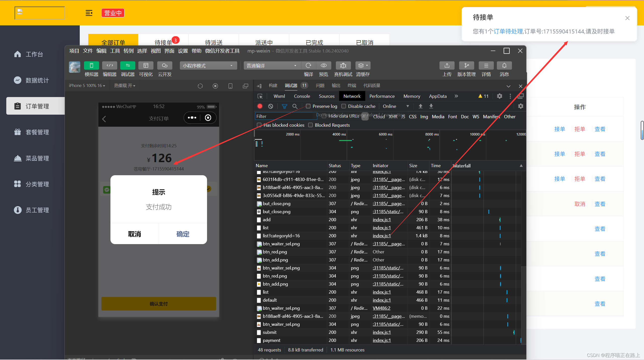This screenshot has height=360, width=644.
Task: Collapse the debugger panel chevron
Action: pyautogui.click(x=508, y=86)
